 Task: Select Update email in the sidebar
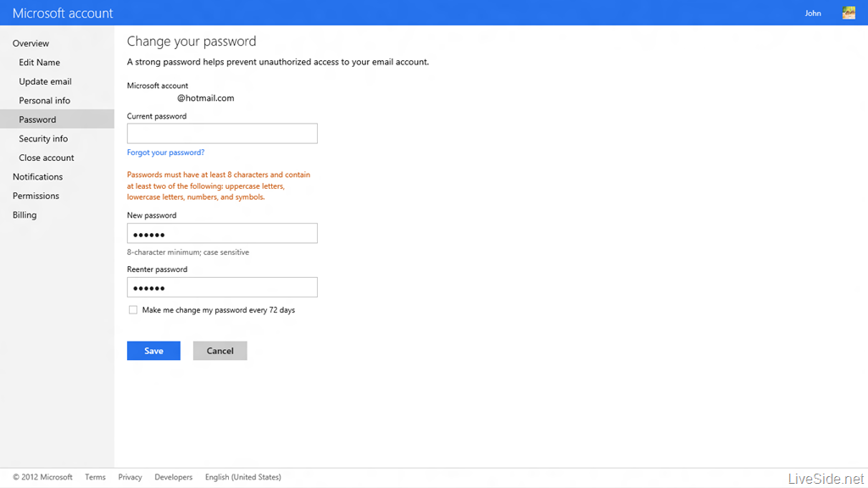[46, 81]
